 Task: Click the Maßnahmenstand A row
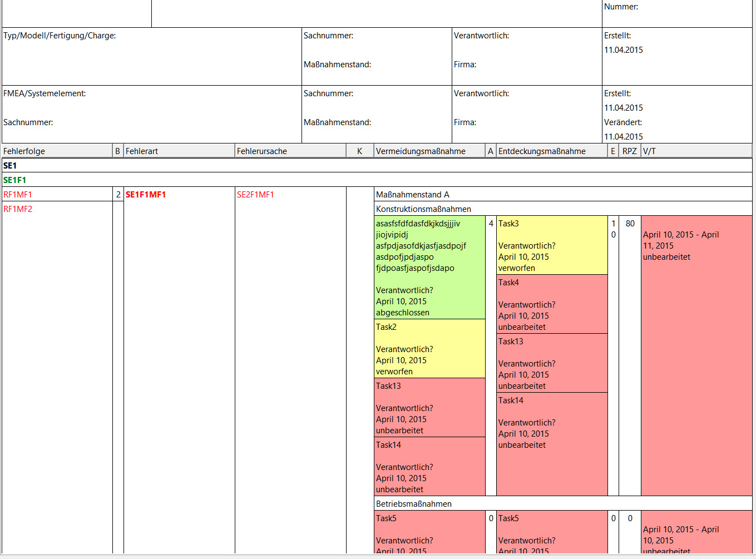pyautogui.click(x=563, y=195)
